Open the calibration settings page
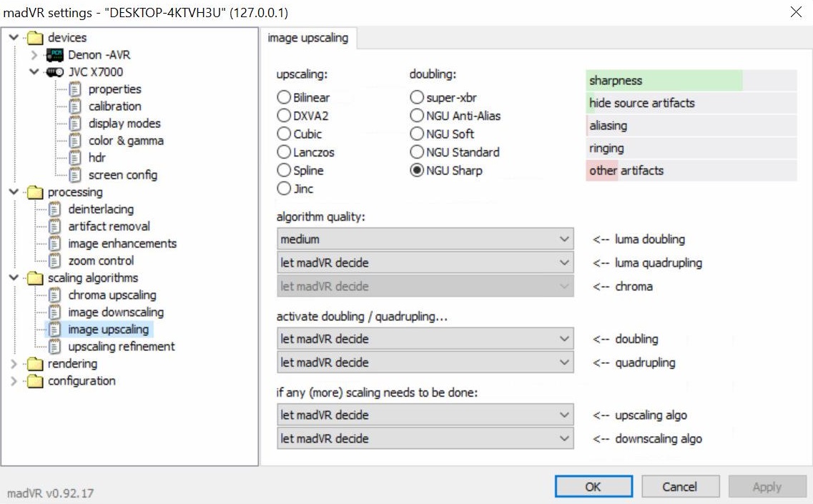 pos(114,107)
